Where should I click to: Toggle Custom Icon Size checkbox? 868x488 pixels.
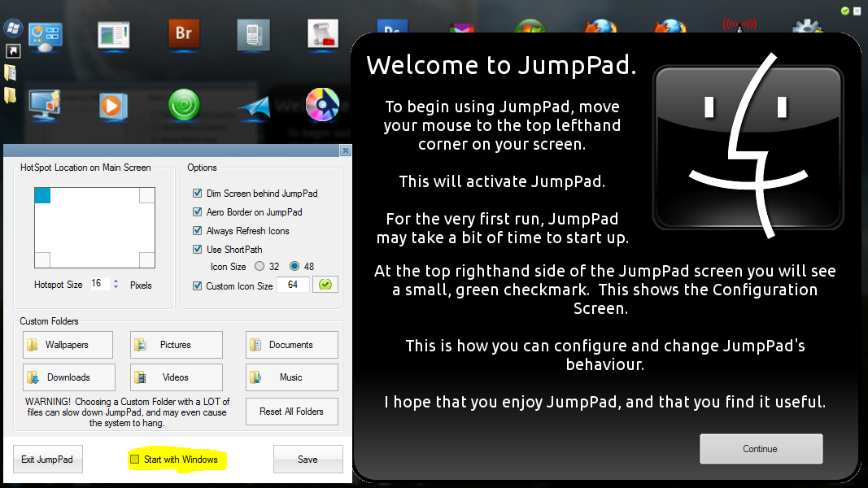point(197,286)
